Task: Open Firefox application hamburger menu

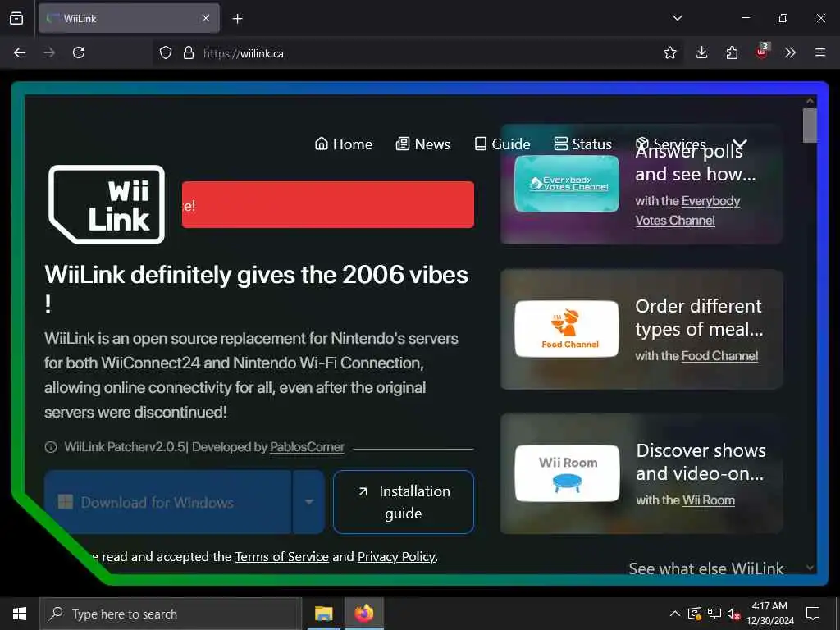Action: (x=819, y=52)
